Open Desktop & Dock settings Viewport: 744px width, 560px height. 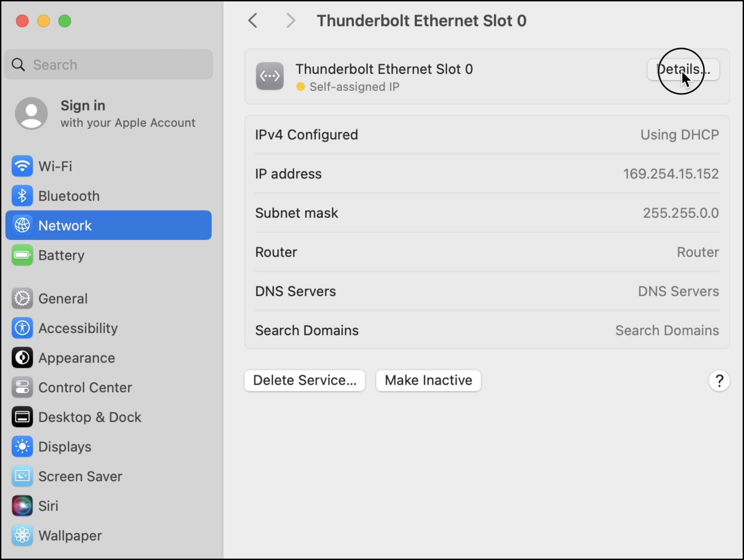(90, 417)
